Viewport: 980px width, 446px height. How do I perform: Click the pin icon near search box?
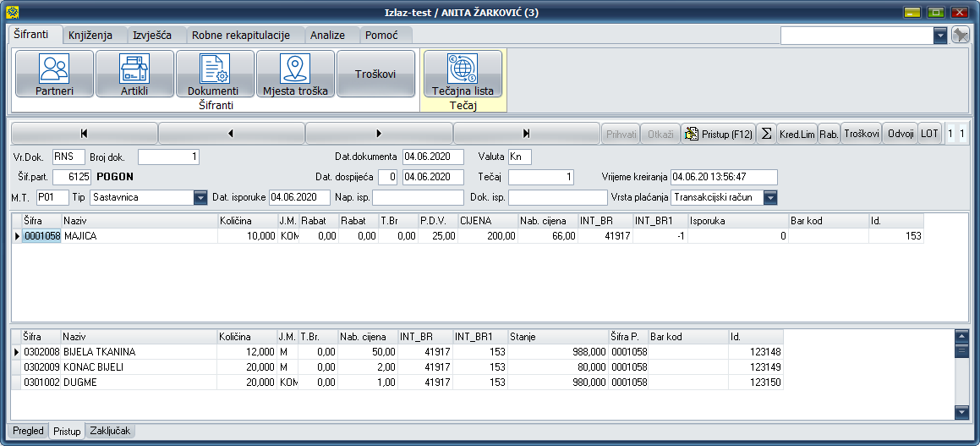click(x=960, y=35)
